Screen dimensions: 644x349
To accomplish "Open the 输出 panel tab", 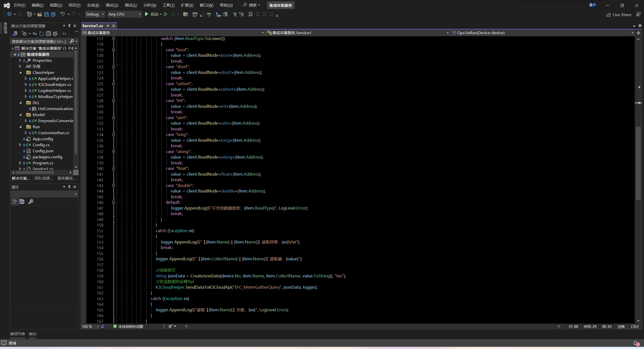I will 33,334.
